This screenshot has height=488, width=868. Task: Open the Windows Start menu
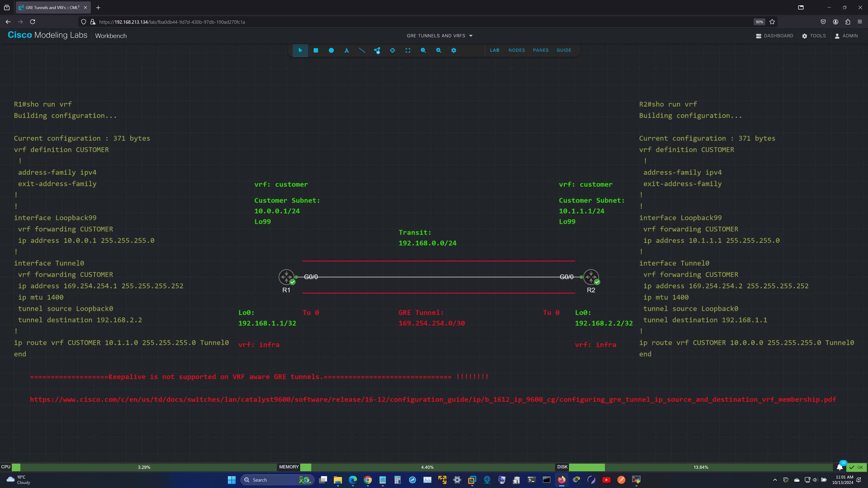click(x=231, y=480)
